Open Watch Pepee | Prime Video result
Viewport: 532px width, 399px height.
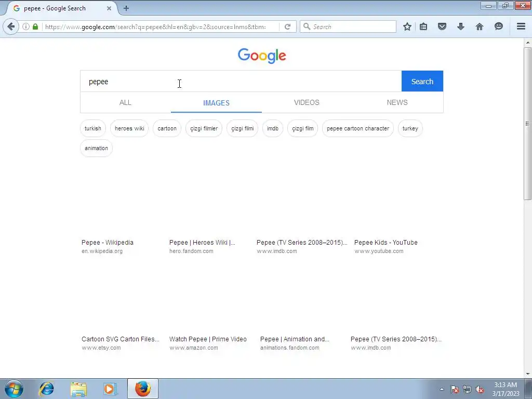[x=208, y=339]
